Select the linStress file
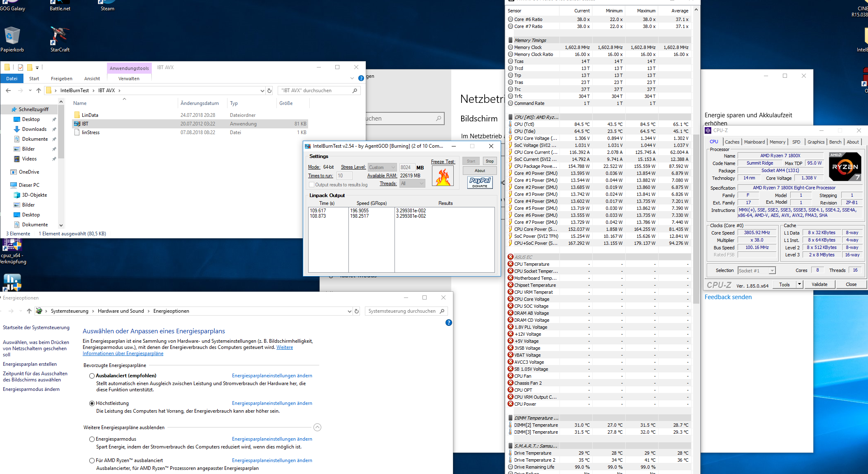 click(x=91, y=132)
